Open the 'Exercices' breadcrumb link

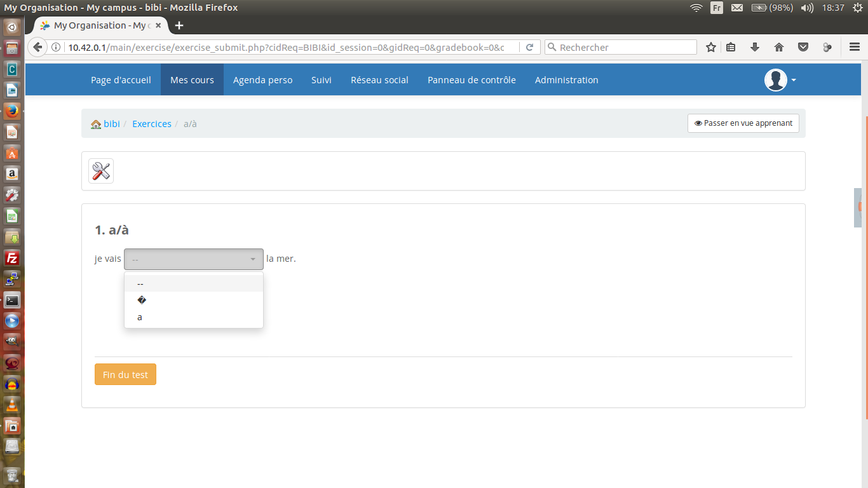coord(152,123)
